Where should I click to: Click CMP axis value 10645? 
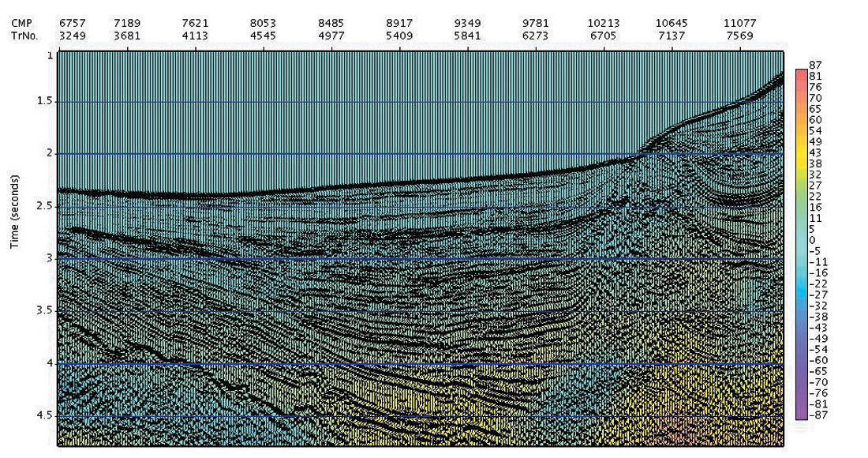pos(672,23)
